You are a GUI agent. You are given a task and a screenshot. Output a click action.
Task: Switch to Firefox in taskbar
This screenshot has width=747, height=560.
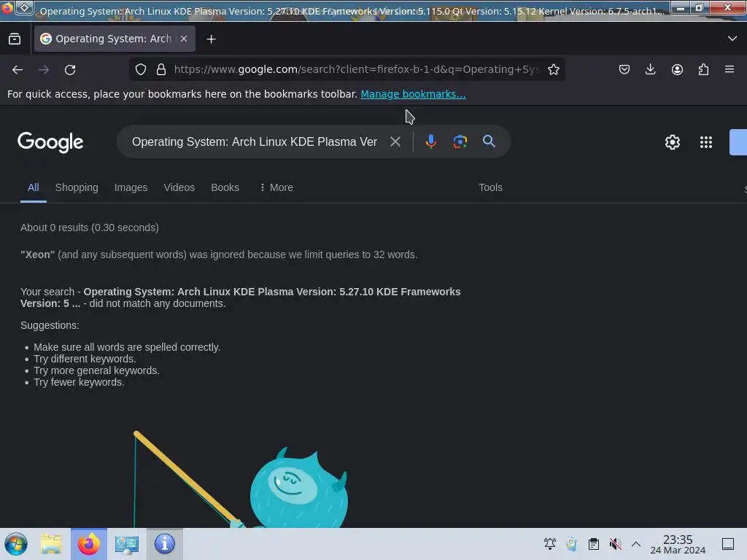coord(89,544)
